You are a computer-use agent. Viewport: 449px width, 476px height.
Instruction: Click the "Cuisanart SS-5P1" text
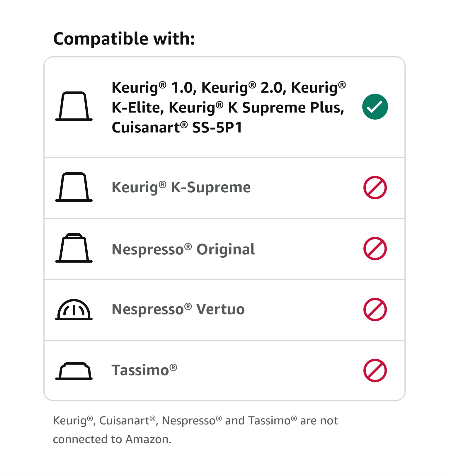(177, 127)
